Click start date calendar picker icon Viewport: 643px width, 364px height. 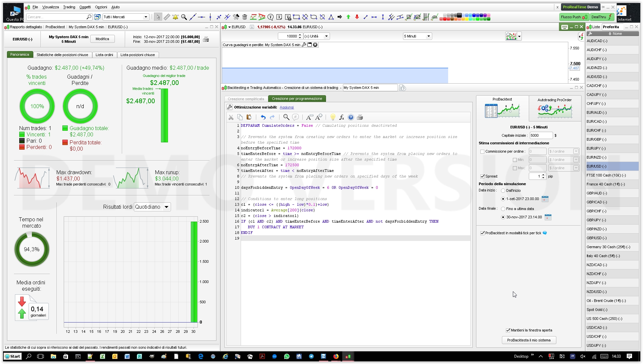tap(545, 199)
